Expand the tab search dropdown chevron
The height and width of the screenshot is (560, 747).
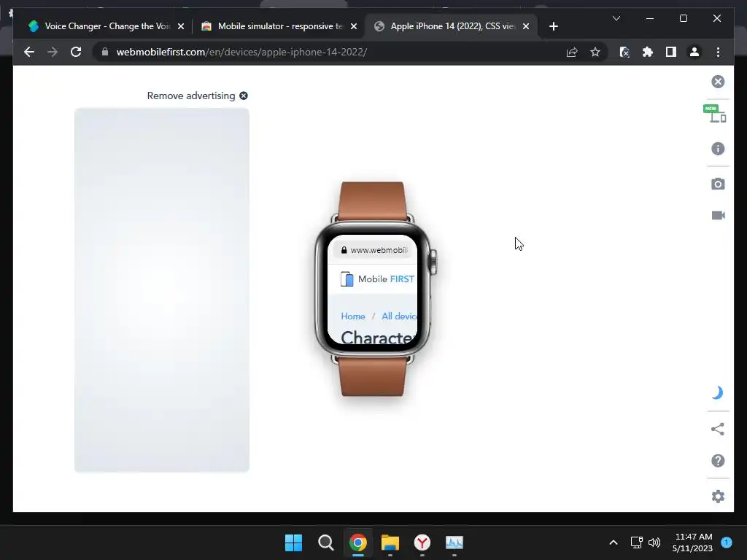click(x=616, y=18)
